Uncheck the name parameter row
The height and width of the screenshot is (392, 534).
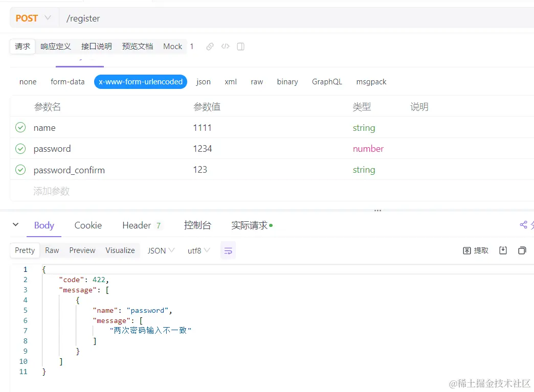[20, 128]
